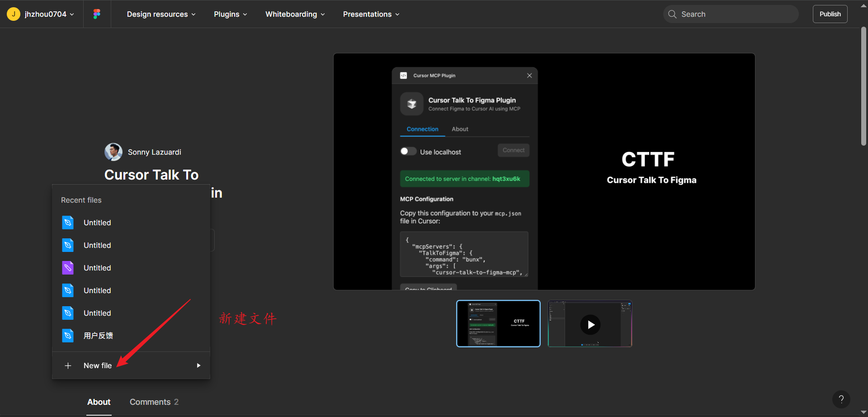The width and height of the screenshot is (868, 417).
Task: Open the second Untitled recent file
Action: (131, 245)
